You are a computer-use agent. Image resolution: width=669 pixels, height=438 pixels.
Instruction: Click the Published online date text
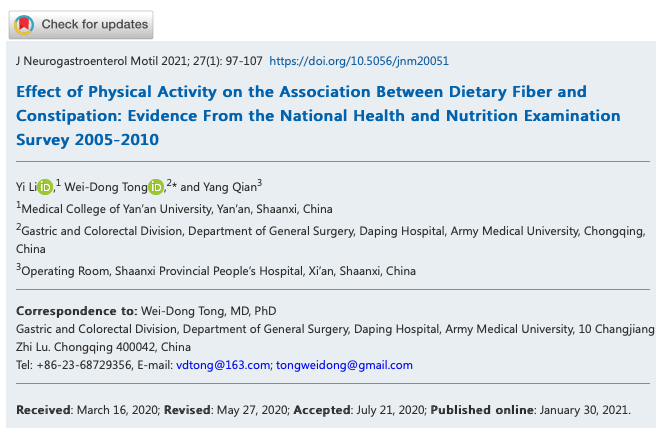[530, 410]
